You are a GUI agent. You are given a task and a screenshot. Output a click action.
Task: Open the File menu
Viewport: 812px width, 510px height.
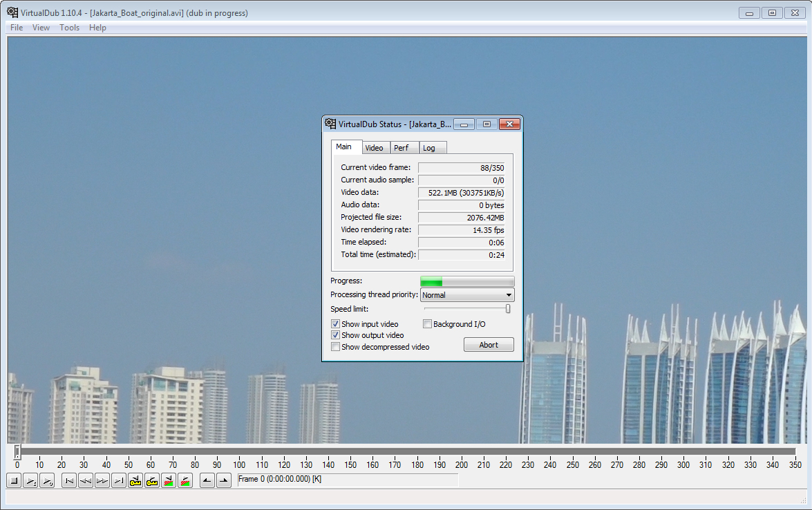[x=17, y=28]
